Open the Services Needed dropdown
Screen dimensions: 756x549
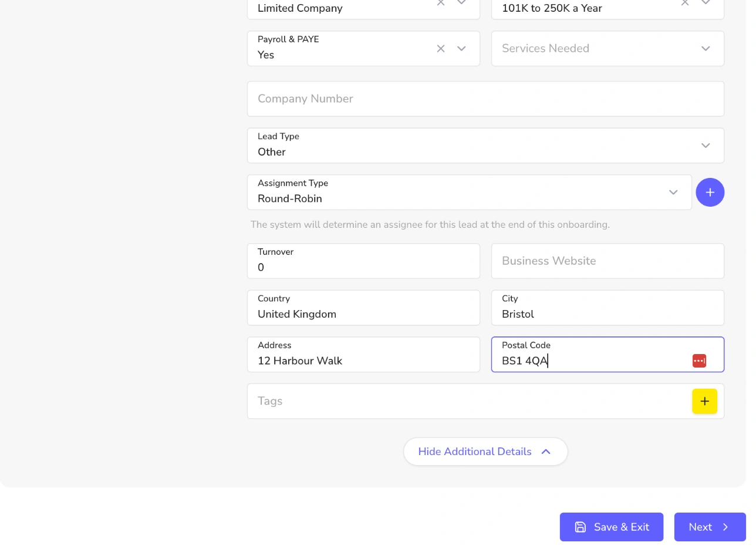point(607,49)
